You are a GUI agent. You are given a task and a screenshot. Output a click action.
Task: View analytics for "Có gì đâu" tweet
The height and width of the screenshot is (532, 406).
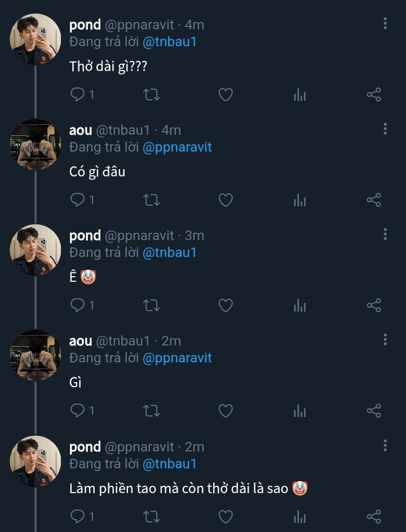[299, 200]
